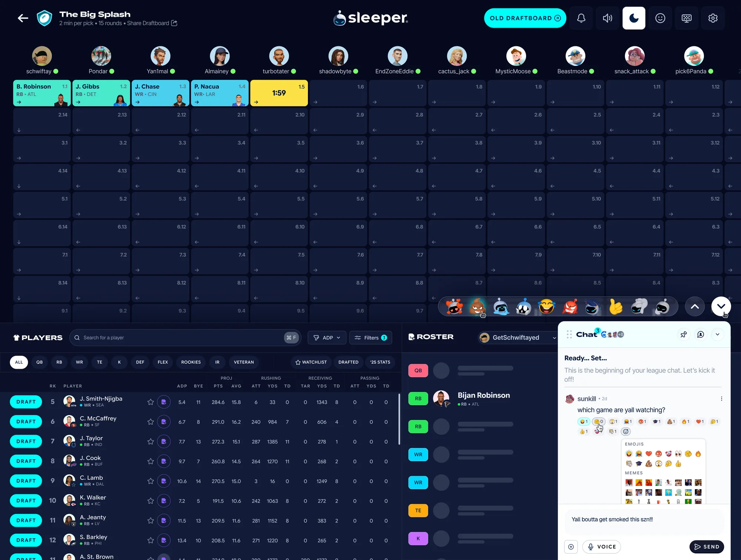
Task: Collapse panel with white down chevron
Action: point(721,306)
